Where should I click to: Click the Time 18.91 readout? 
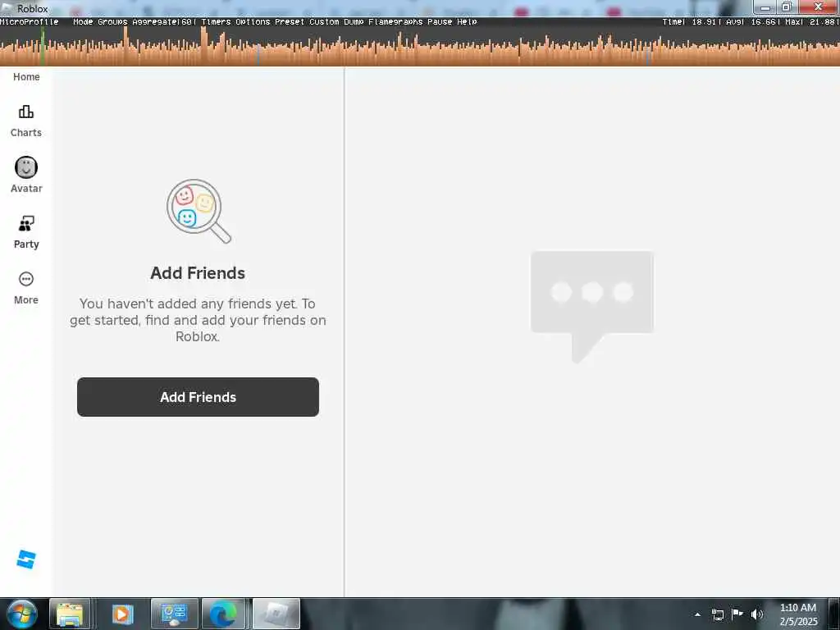tap(691, 22)
